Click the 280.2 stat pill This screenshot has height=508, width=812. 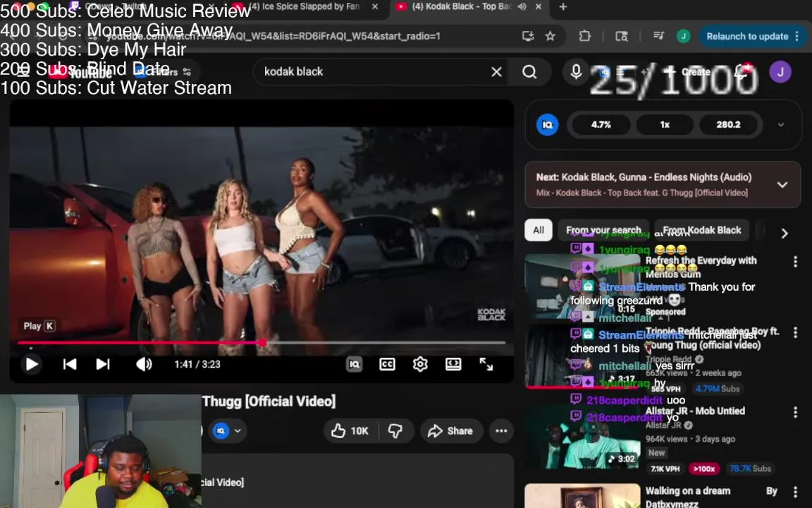tap(728, 125)
